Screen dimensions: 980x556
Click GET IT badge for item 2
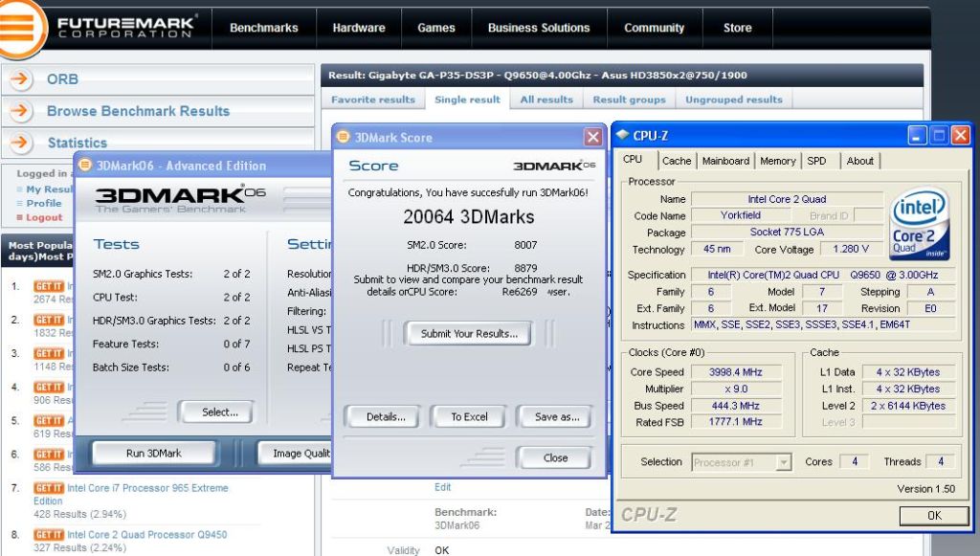click(x=49, y=320)
